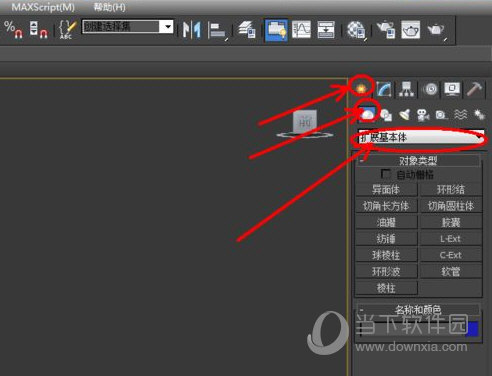Switch to the Hierarchy panel tab

pos(406,89)
